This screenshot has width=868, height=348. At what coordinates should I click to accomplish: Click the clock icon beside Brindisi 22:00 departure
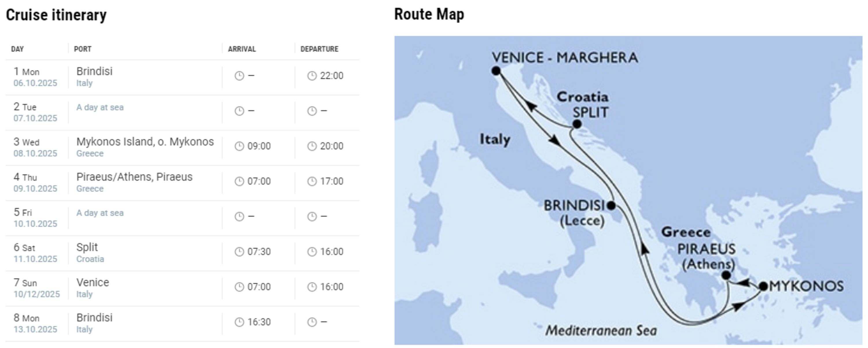[x=312, y=76]
